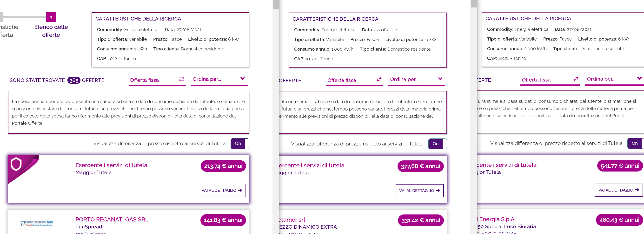Click arrow in 377,68 € offer's VAI AL DETTAGLIO

click(438, 190)
